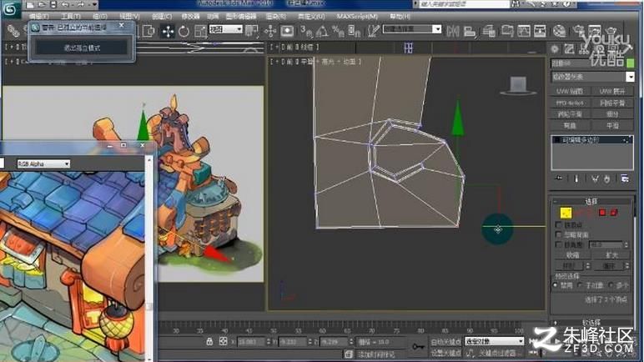Click the Pin Stack icon below modifier stack
Screen dimensions: 644x362
click(x=559, y=178)
